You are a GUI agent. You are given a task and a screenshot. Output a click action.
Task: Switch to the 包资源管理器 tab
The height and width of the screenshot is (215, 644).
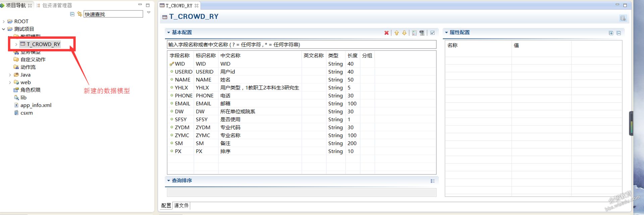click(57, 5)
